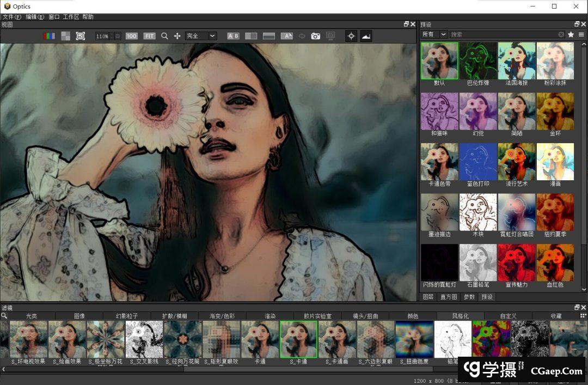Click the star favorites icon in presets panel
This screenshot has width=588, height=385.
(571, 34)
